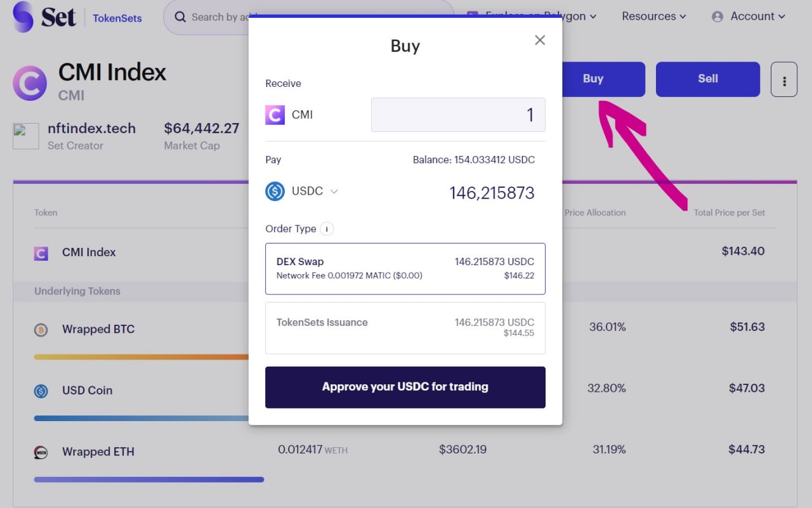The image size is (812, 508).
Task: Click the search magnifier icon
Action: pos(181,17)
